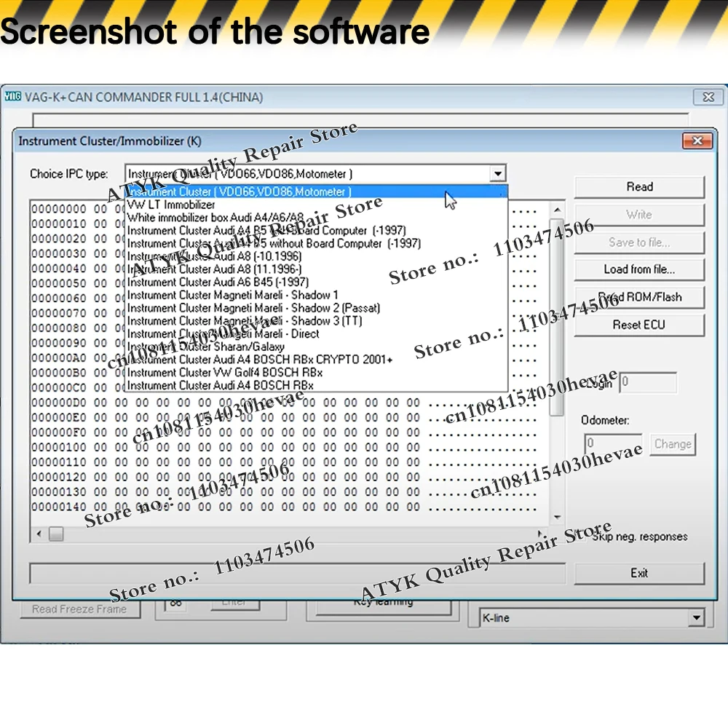The height and width of the screenshot is (728, 728).
Task: Click Load from file button
Action: pyautogui.click(x=639, y=269)
